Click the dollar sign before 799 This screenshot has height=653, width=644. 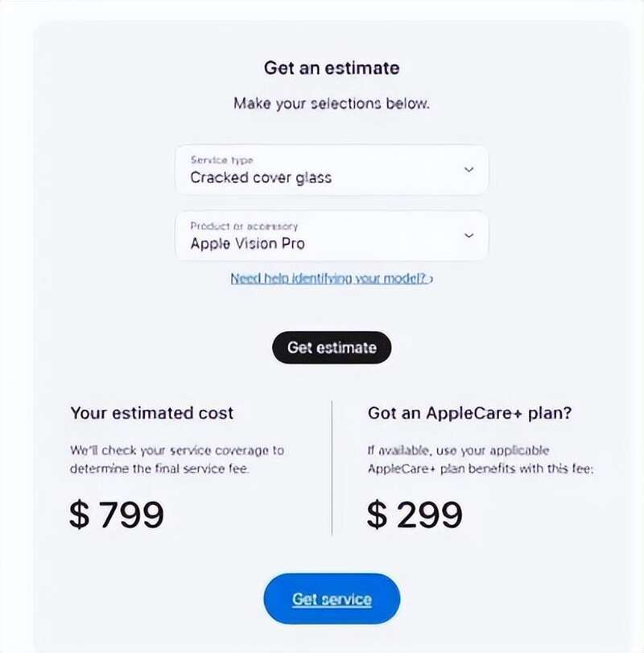[79, 515]
